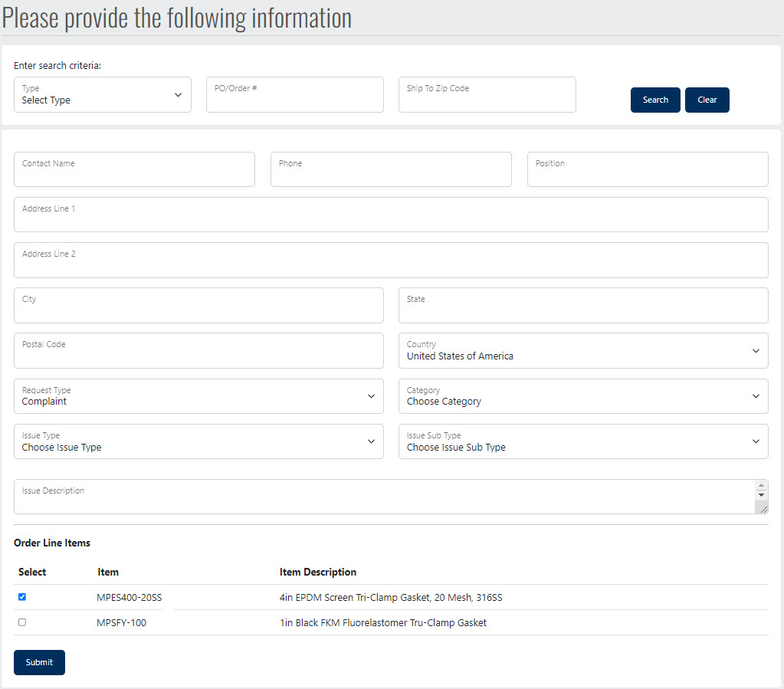
Task: Click into the Phone field
Action: click(x=391, y=169)
